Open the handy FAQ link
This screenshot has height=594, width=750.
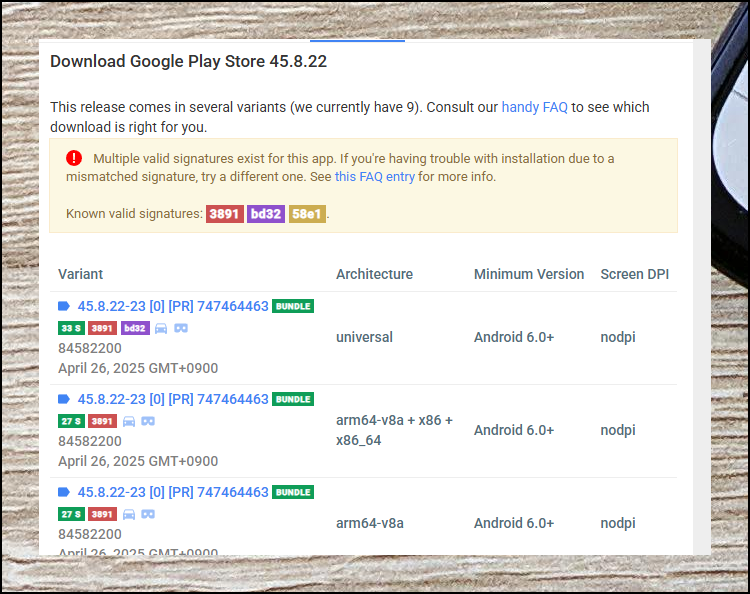click(x=534, y=107)
